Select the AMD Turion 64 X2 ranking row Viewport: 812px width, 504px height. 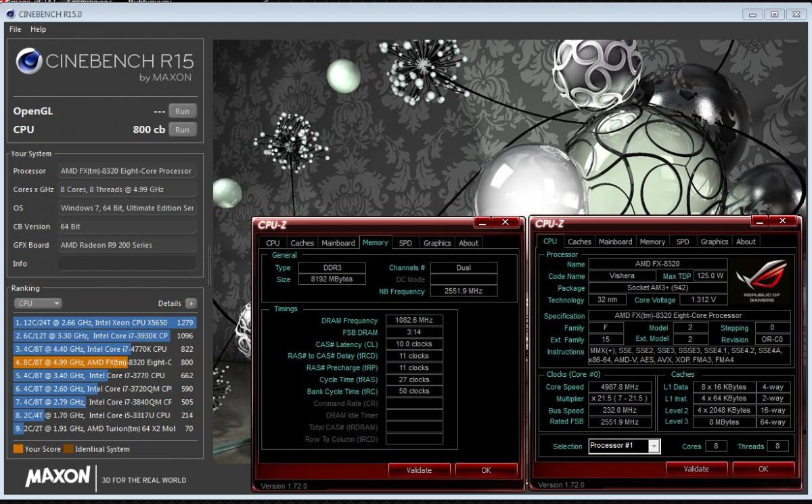(x=104, y=428)
